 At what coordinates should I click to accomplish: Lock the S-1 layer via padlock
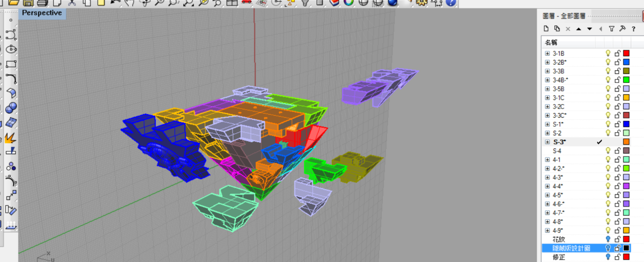pos(617,124)
